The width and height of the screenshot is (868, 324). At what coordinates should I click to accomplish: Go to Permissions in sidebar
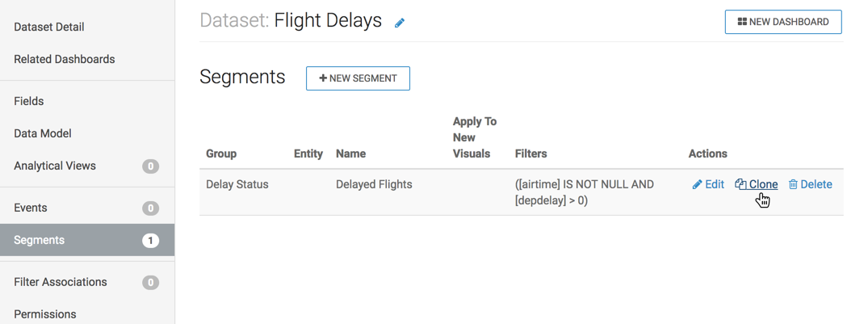[45, 313]
